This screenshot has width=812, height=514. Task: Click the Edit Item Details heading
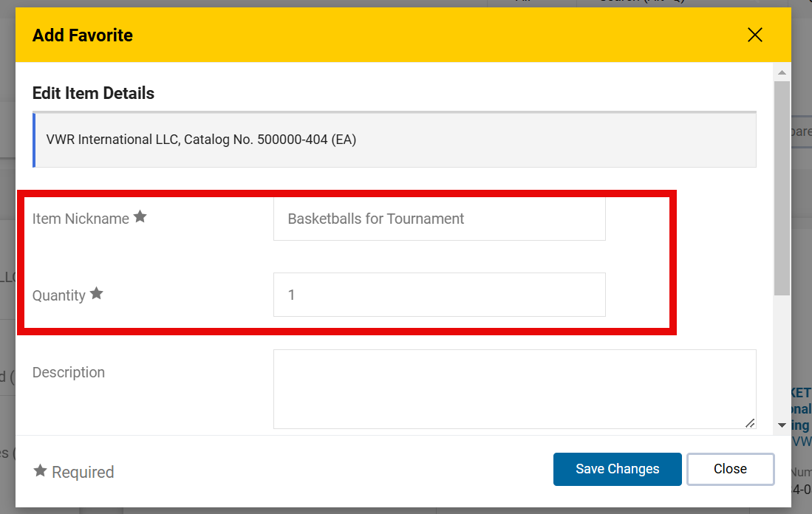coord(93,93)
